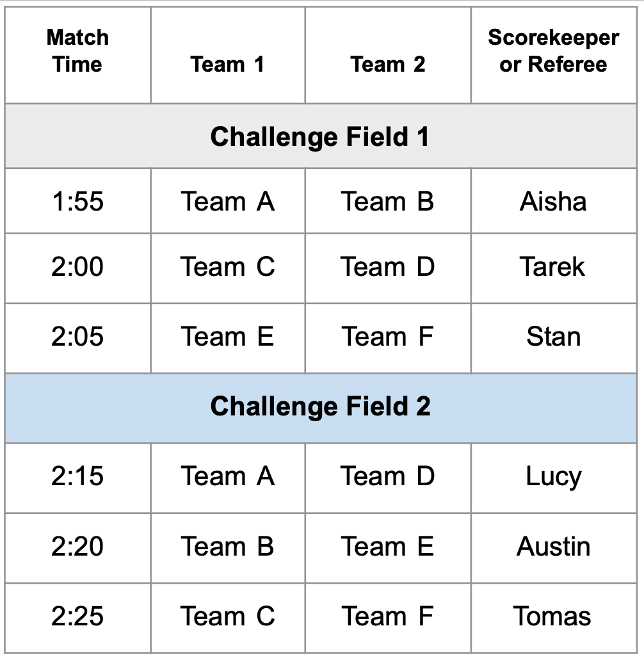Select the 2:05 match time cell
Image resolution: width=644 pixels, height=667 pixels.
coord(77,337)
